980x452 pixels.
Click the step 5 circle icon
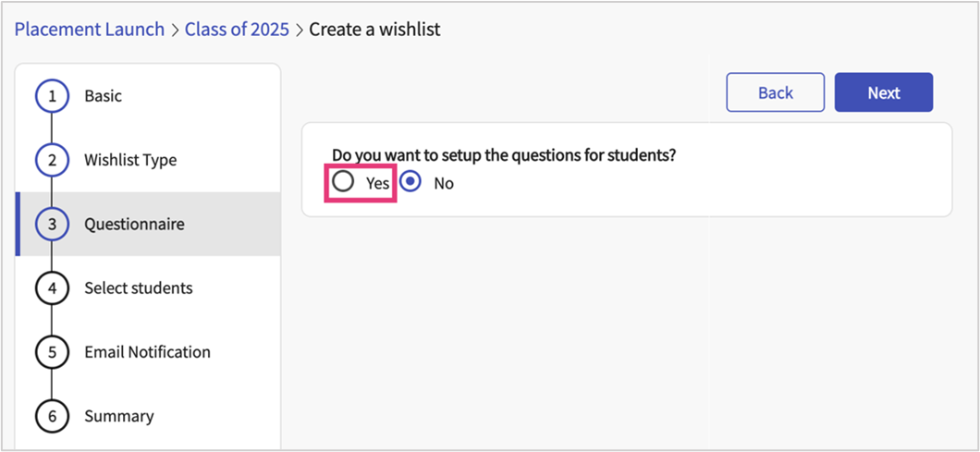click(x=52, y=352)
